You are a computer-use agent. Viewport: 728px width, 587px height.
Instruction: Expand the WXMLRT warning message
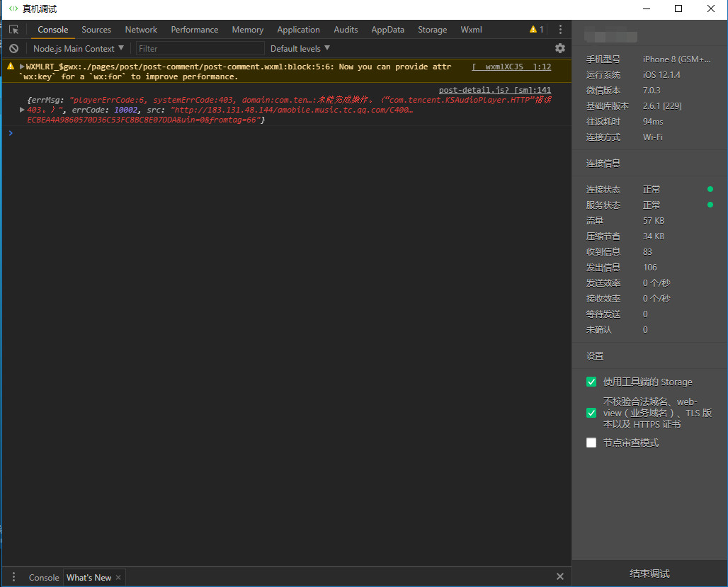(x=22, y=67)
